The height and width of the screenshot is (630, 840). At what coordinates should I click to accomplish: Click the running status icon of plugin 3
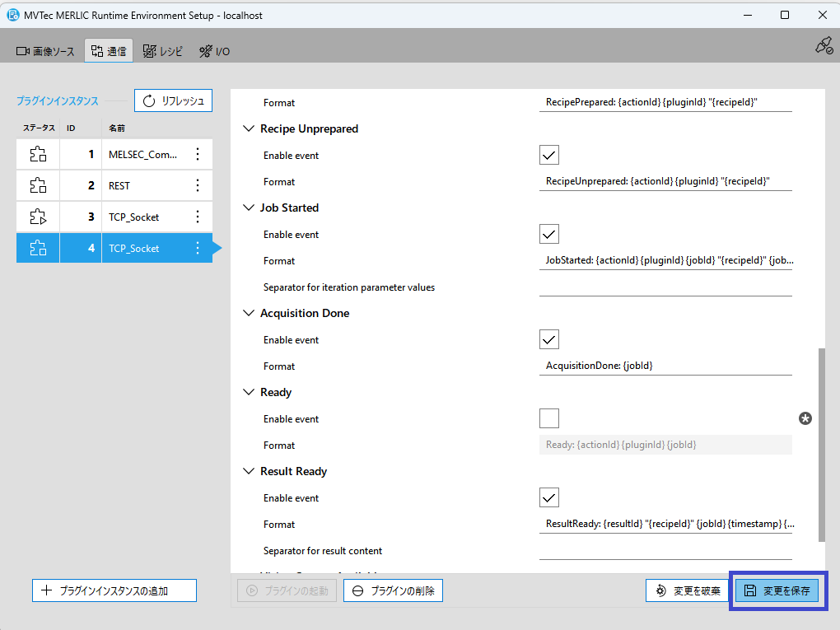[38, 217]
